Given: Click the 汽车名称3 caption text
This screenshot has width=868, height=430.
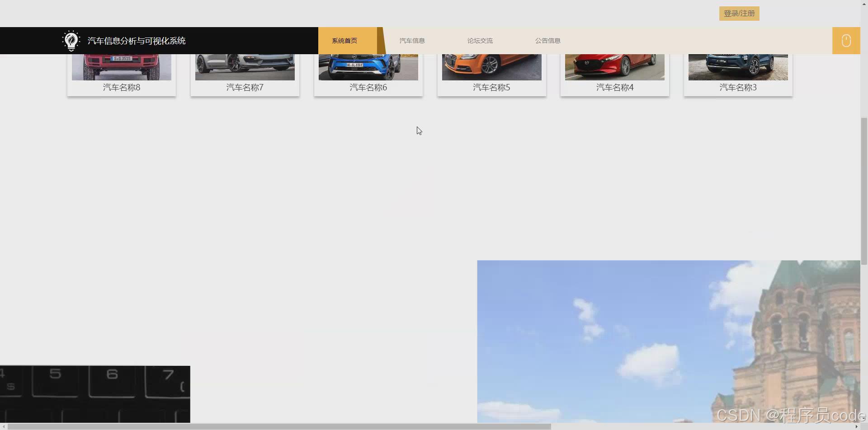Looking at the screenshot, I should (738, 88).
